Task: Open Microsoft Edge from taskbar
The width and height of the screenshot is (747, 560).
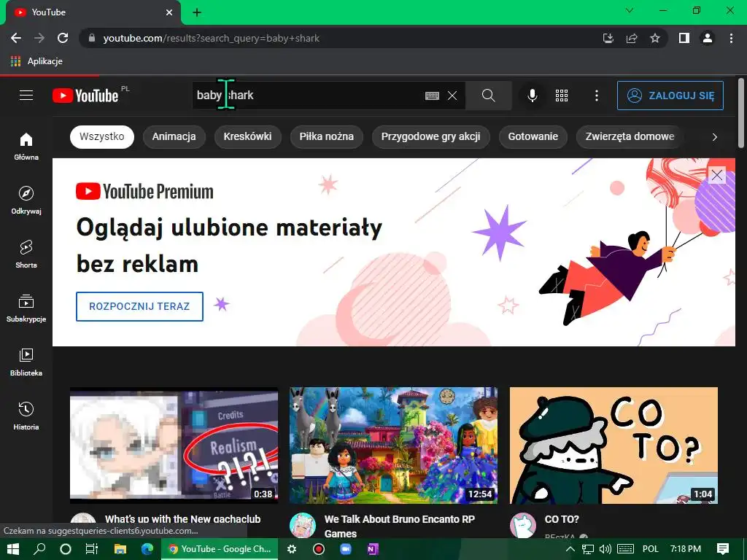Action: tap(147, 549)
